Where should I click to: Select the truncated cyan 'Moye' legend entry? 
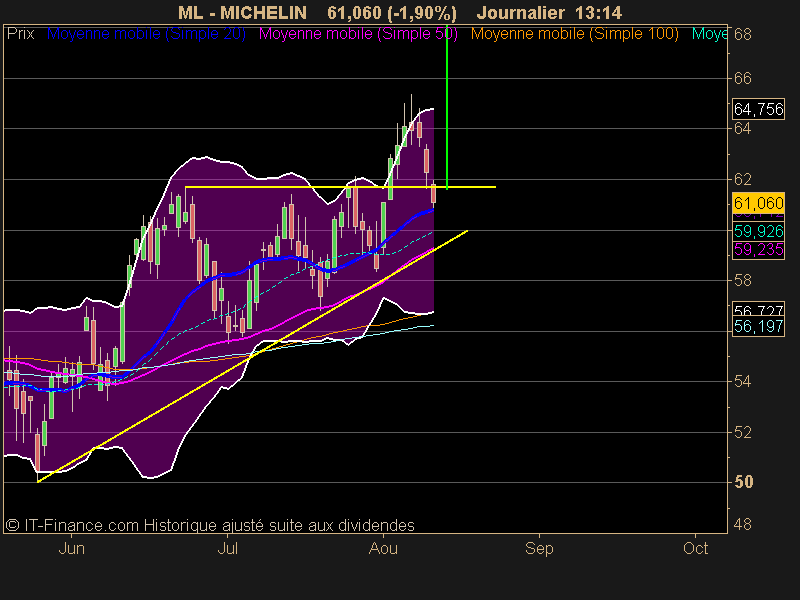click(710, 34)
